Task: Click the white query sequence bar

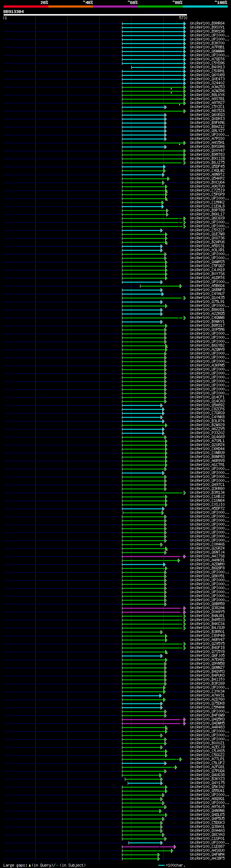Action: tap(95, 15)
